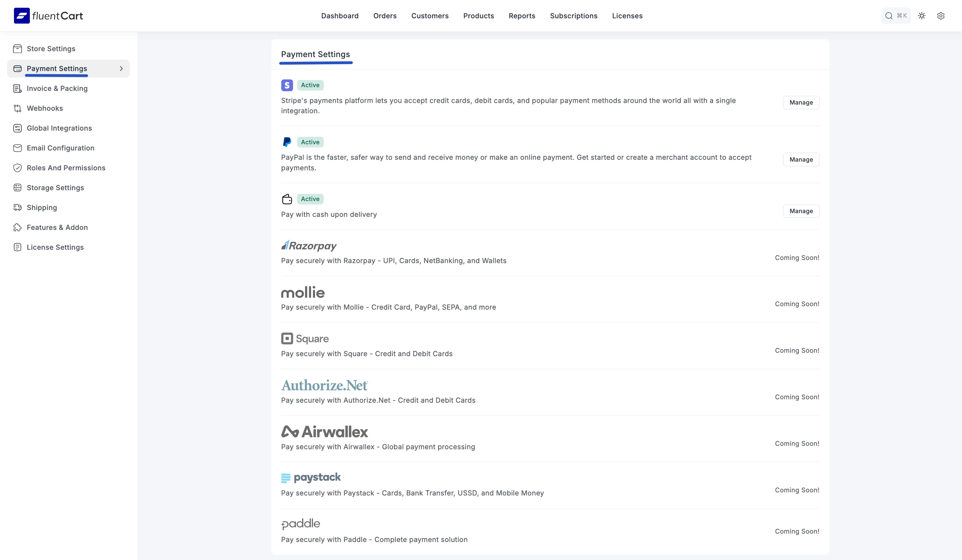Screen dimensions: 962x560
Task: Select the Payment Settings tab heading
Action: (x=315, y=54)
